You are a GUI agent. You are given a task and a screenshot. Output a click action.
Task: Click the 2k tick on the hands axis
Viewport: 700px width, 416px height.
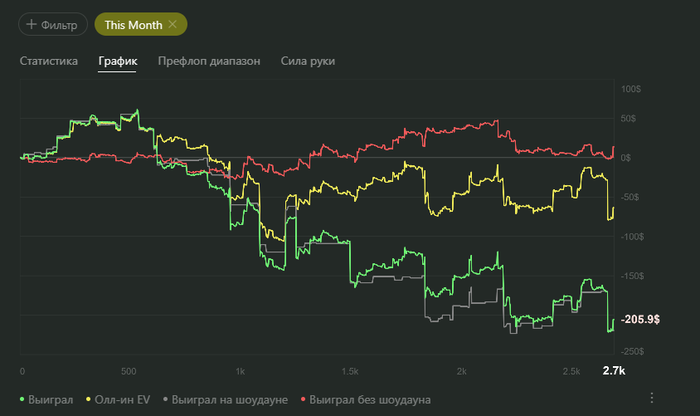(462, 371)
